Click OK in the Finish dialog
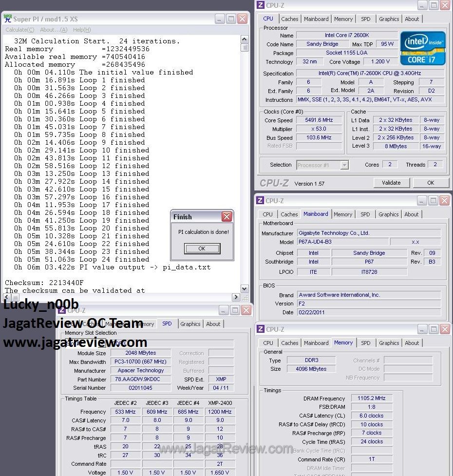The height and width of the screenshot is (476, 453). (202, 248)
